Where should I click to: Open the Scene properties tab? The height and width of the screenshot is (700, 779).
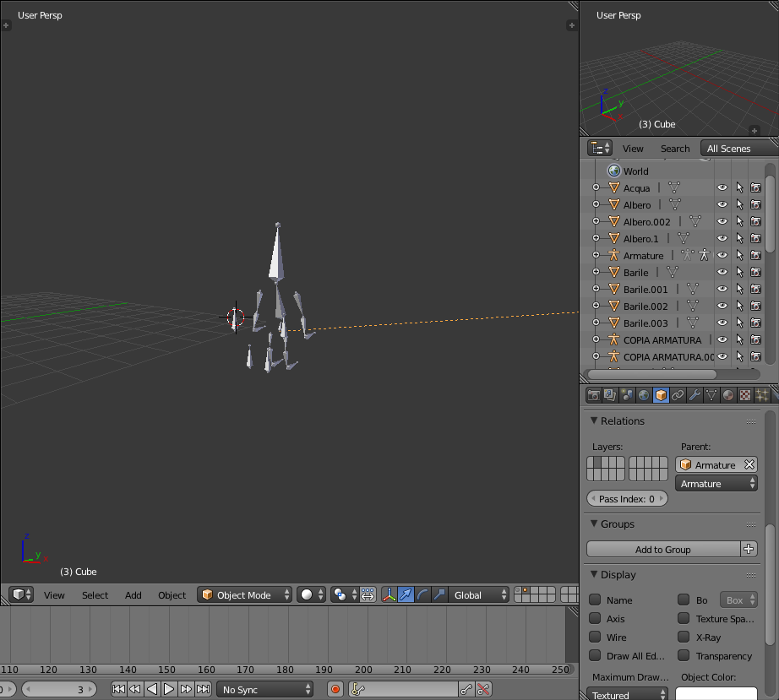(627, 395)
